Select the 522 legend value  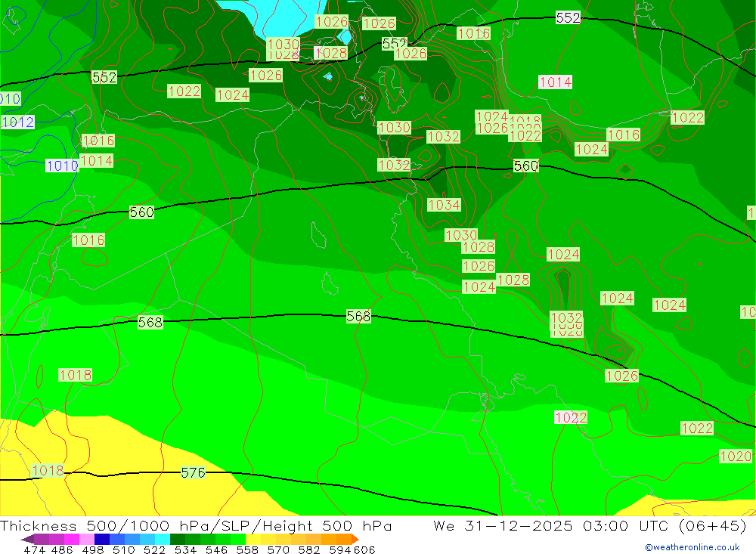pyautogui.click(x=154, y=549)
